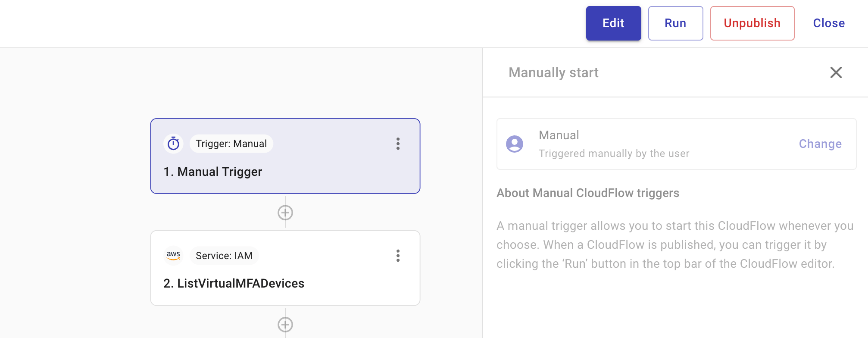Open three-dot menu on Manual Trigger node
Screen dimensions: 868x338
coord(398,144)
